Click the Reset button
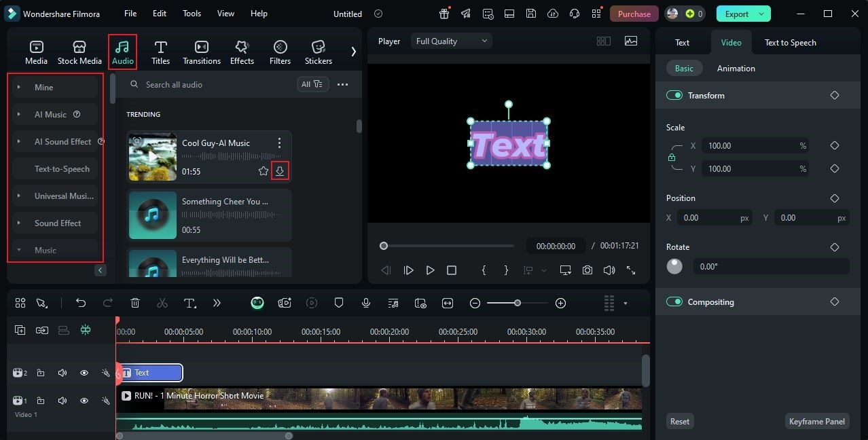 [x=680, y=421]
